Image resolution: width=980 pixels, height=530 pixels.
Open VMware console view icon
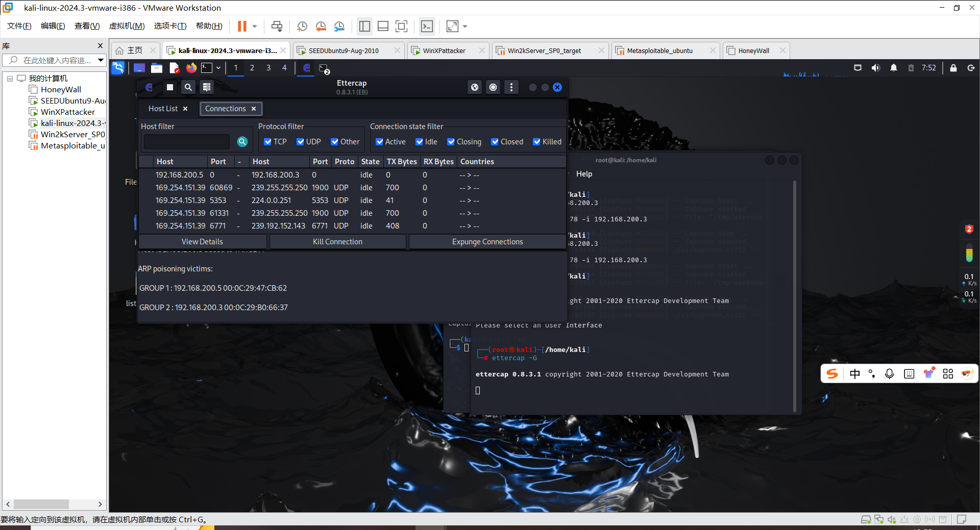[x=427, y=27]
